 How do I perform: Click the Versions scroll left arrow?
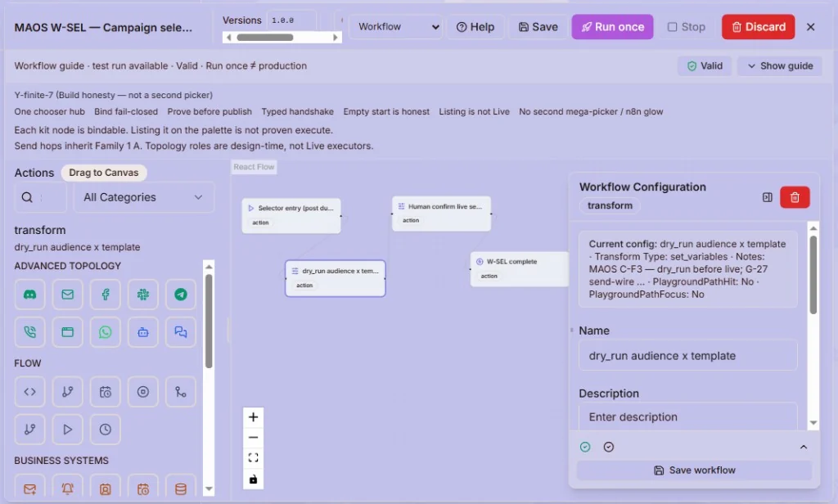[x=229, y=38]
